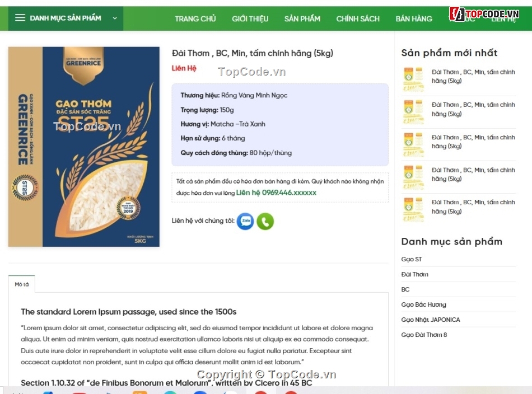Click the Hương vị: Matcha –Trà Xanh line
The image size is (532, 394).
[223, 124]
